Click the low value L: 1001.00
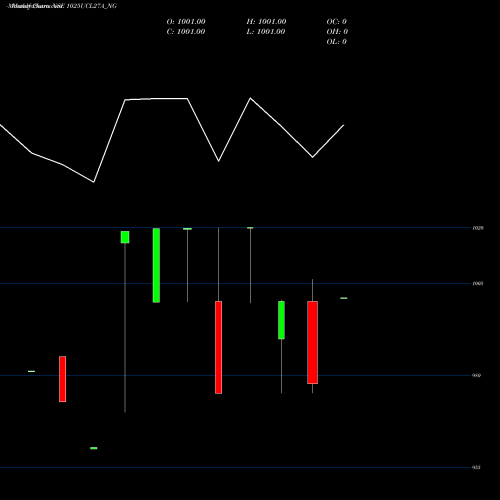This screenshot has width=500, height=500. tap(266, 32)
